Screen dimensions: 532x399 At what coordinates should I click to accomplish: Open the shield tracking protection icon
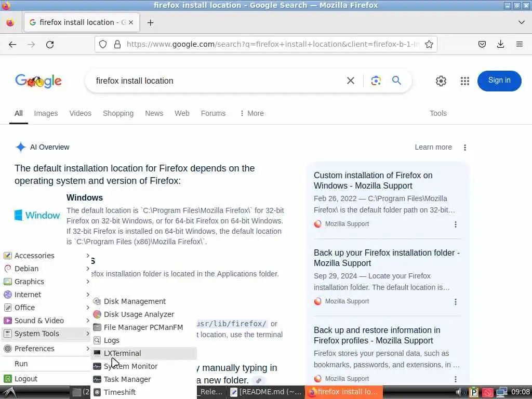tap(103, 45)
